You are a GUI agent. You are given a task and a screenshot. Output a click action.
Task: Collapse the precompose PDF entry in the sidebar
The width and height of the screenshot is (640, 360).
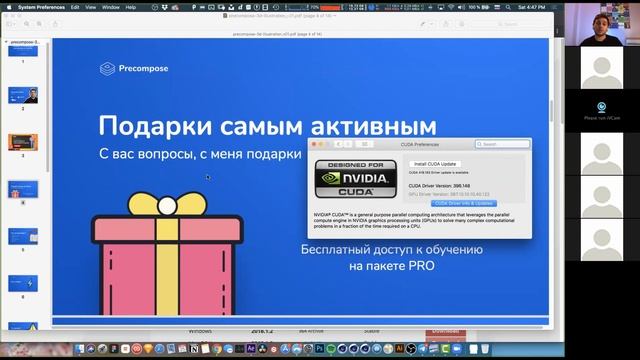tap(6, 42)
